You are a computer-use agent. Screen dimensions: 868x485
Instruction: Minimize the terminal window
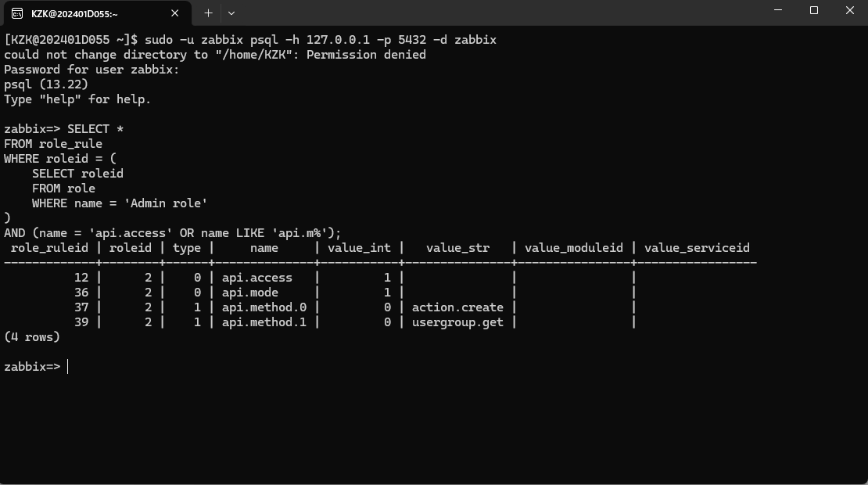778,10
